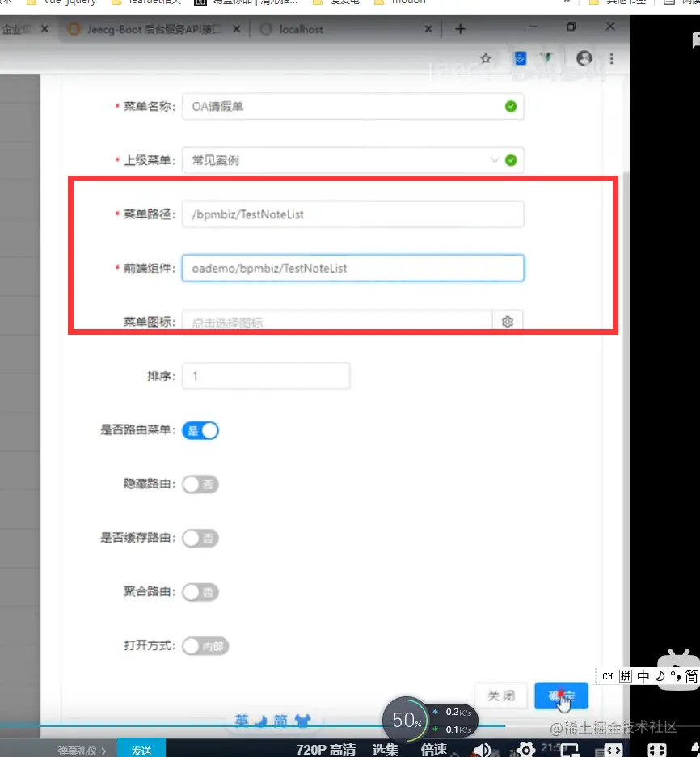Bookmark the page with the star icon
This screenshot has width=700, height=757.
(x=485, y=58)
